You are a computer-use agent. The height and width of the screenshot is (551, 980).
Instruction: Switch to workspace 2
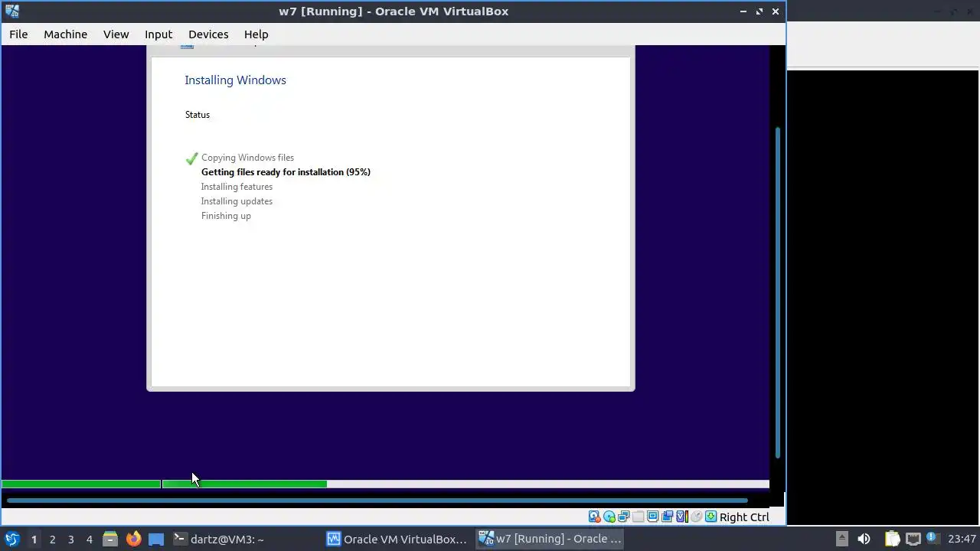52,539
